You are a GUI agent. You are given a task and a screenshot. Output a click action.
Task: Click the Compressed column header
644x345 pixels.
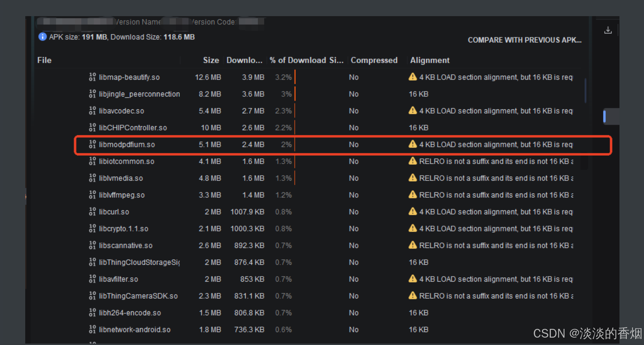click(374, 60)
